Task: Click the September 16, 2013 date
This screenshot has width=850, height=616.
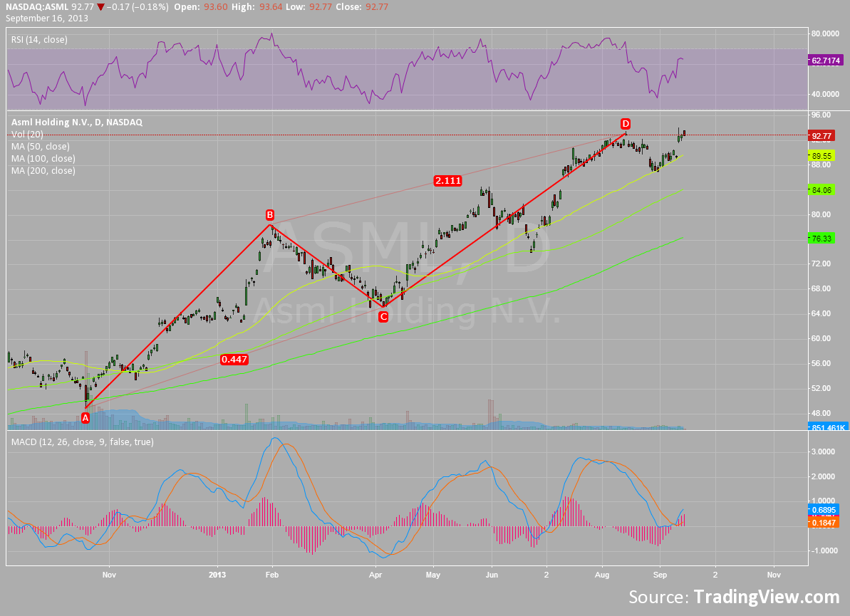Action: click(47, 18)
